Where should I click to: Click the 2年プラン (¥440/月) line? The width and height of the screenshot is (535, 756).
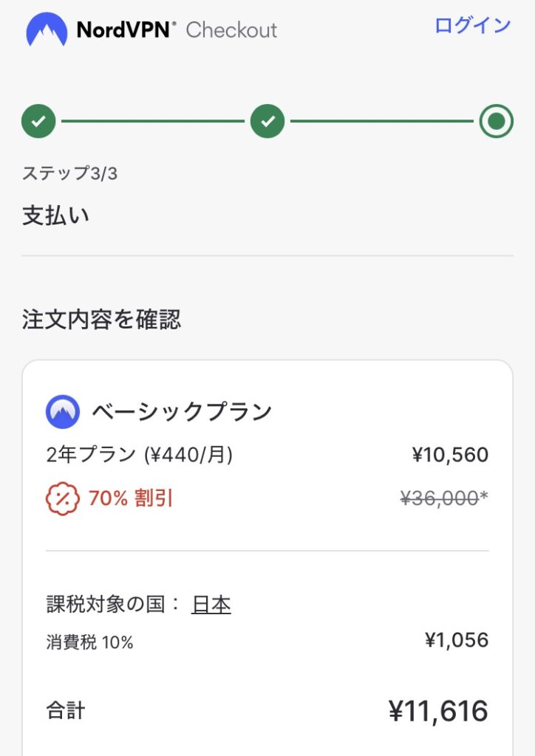click(140, 455)
